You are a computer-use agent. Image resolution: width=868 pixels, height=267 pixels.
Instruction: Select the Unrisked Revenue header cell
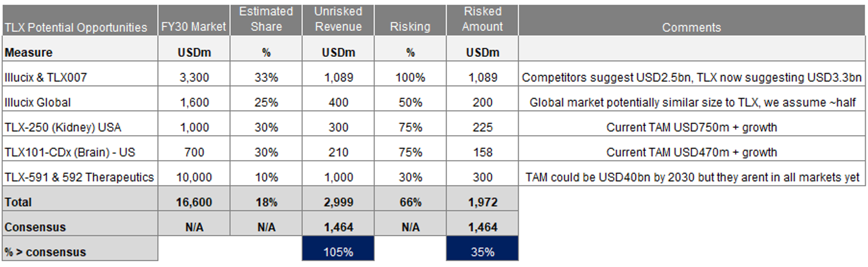[x=338, y=19]
